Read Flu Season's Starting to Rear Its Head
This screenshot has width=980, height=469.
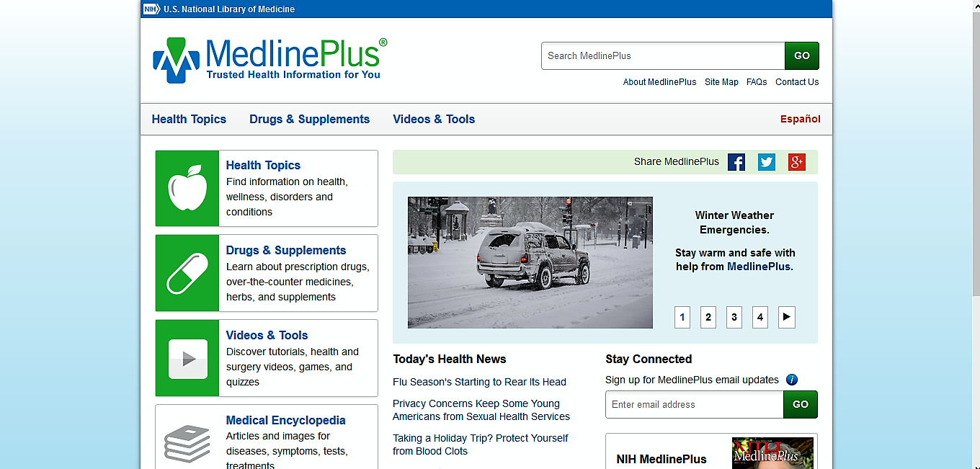pyautogui.click(x=479, y=383)
